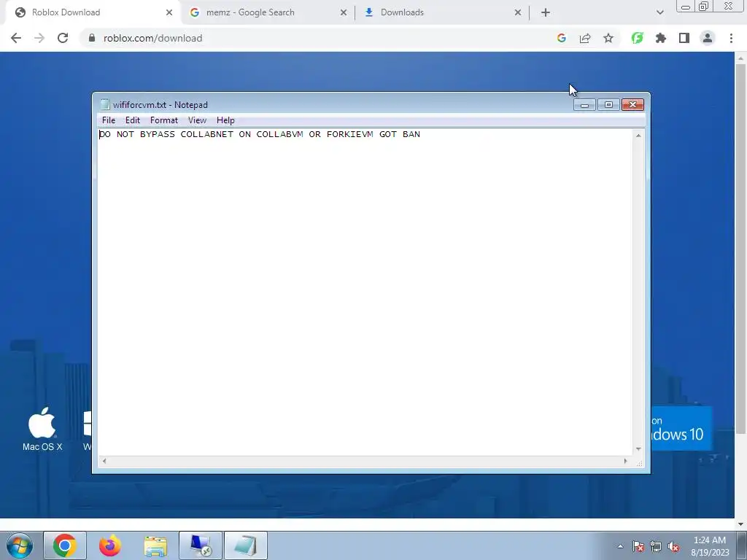
Task: Click the Notepad document icon in title bar
Action: click(x=105, y=105)
